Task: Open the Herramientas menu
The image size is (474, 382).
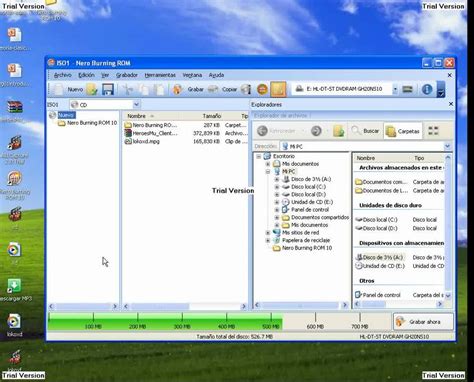Action: point(160,75)
